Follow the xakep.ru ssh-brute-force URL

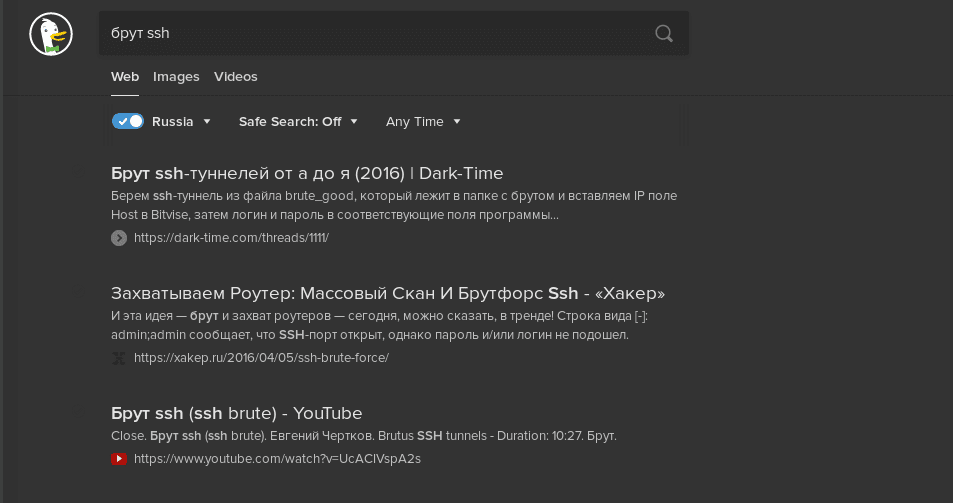pos(261,358)
